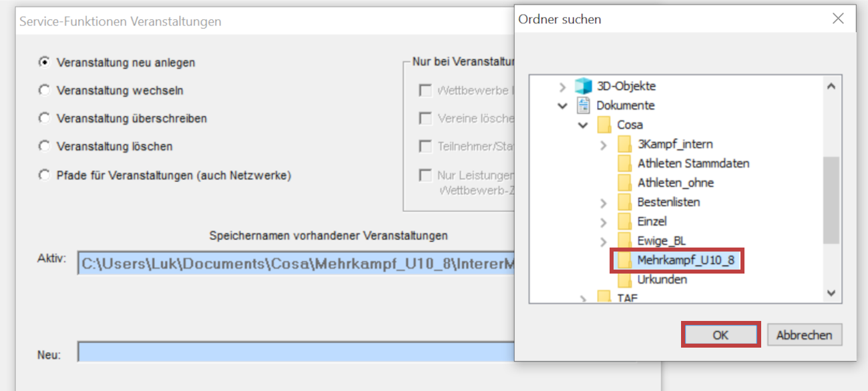
Task: Select 'Veranstaltung überschreiben' radio button
Action: click(x=45, y=118)
